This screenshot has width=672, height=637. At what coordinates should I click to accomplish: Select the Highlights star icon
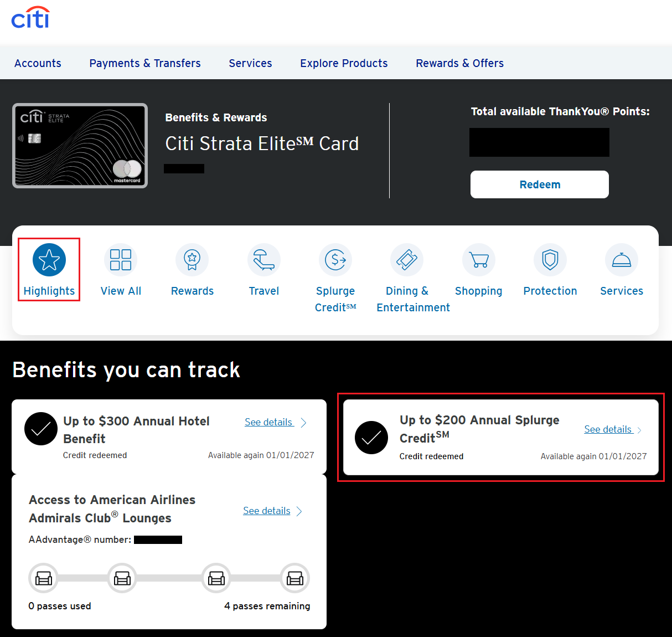coord(49,260)
